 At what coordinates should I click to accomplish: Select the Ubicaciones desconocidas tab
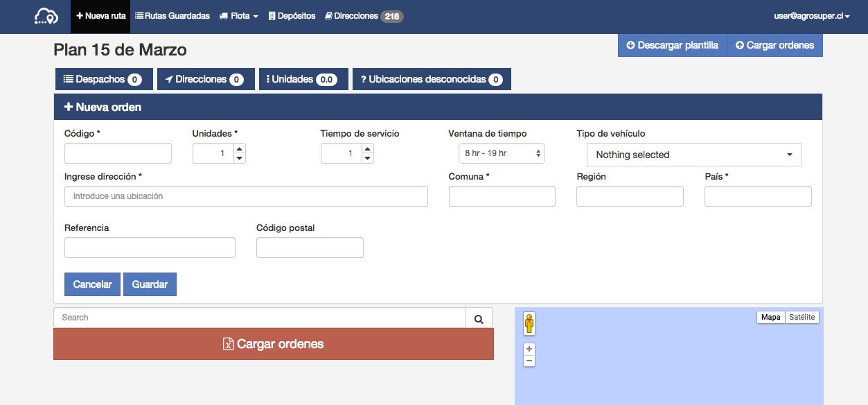click(431, 79)
